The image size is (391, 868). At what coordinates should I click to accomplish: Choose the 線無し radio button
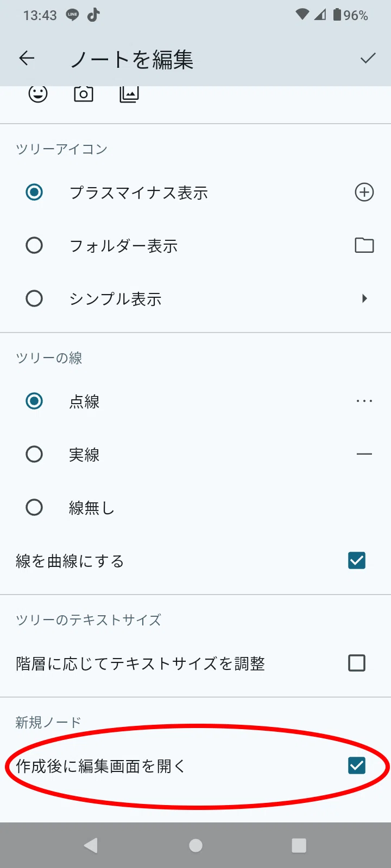(x=34, y=507)
